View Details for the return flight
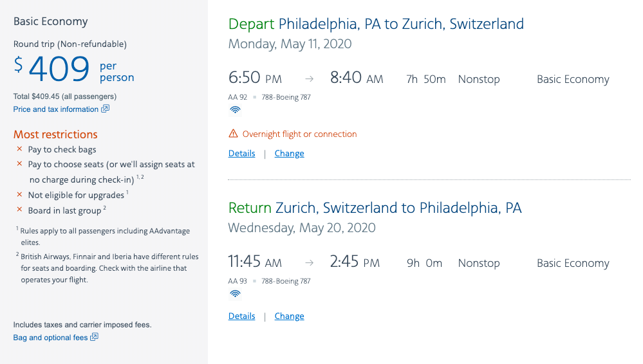The image size is (643, 364). [241, 316]
